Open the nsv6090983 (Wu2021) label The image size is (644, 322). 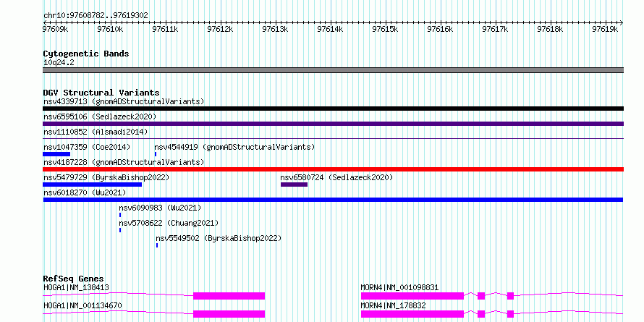(160, 208)
